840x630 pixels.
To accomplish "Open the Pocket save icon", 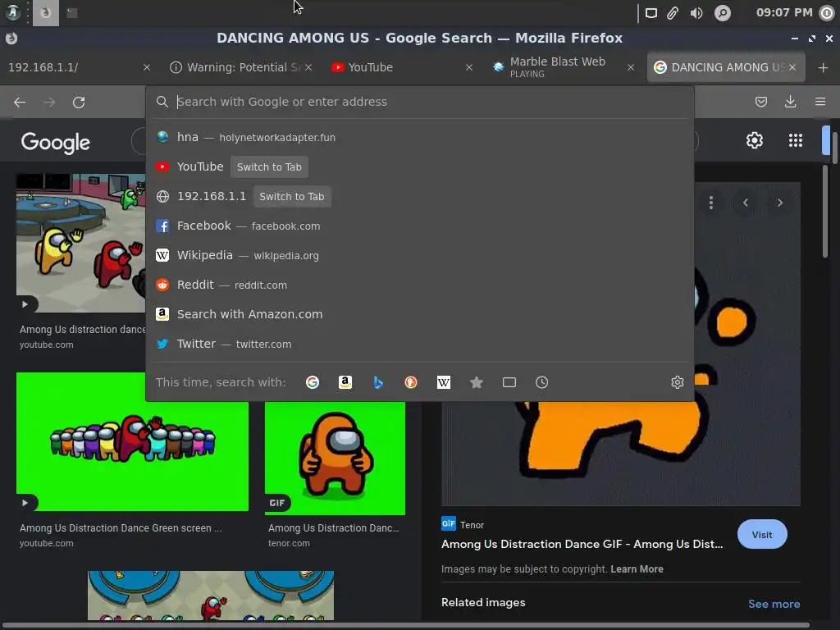I will [x=760, y=102].
